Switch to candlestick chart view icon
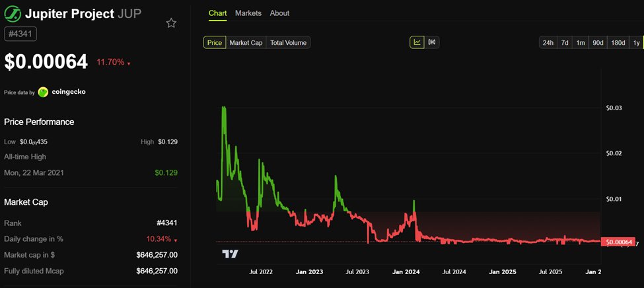 (x=432, y=42)
